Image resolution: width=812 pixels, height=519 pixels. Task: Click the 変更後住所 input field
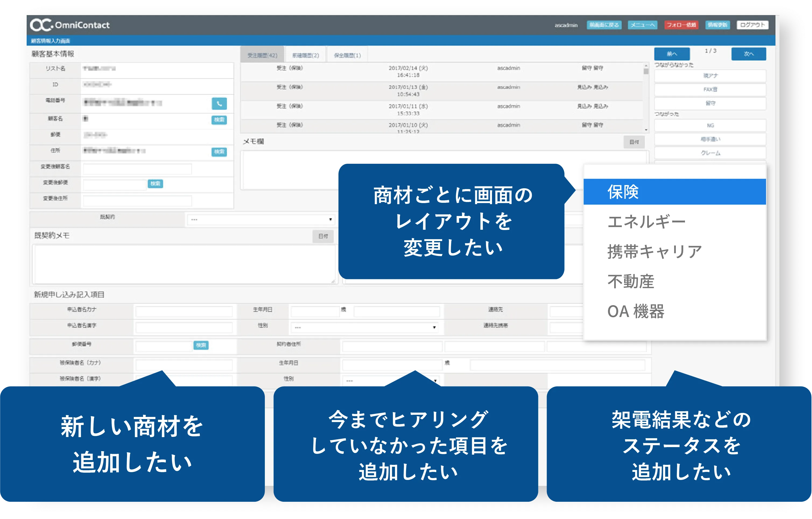138,201
